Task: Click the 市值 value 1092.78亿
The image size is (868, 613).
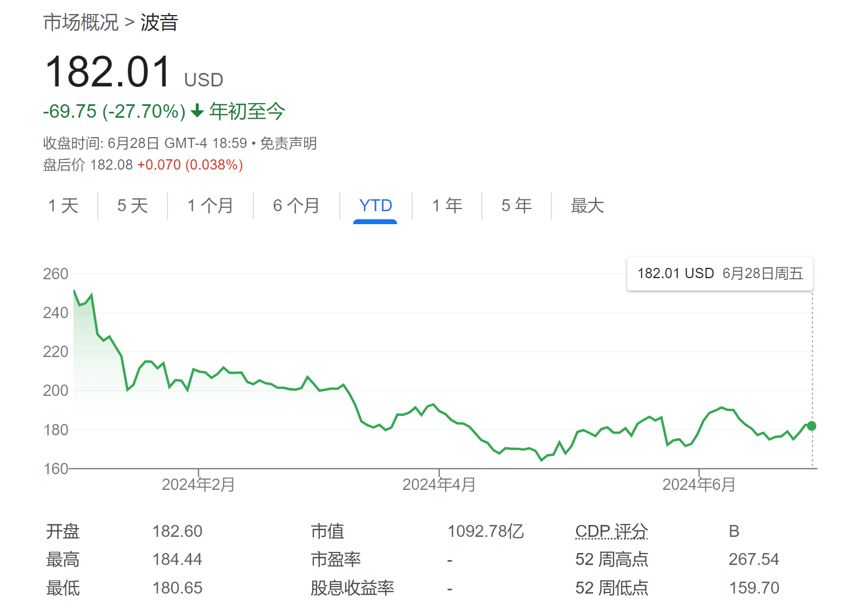Action: coord(486,531)
